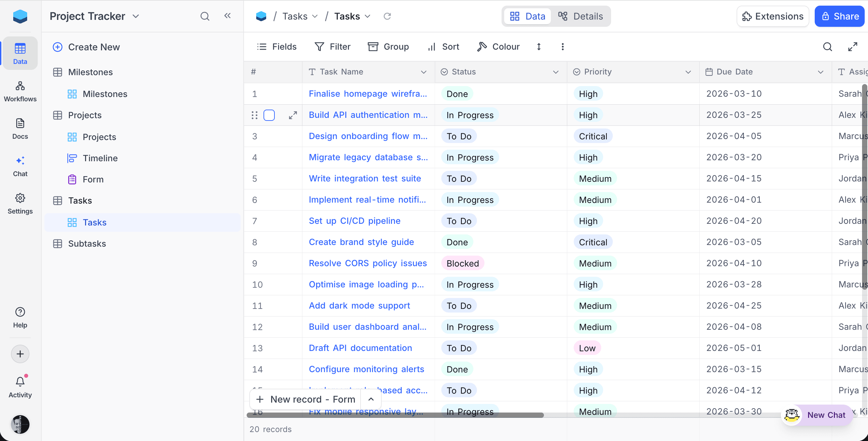868x441 pixels.
Task: Open the Chat sidebar icon
Action: [x=20, y=166]
